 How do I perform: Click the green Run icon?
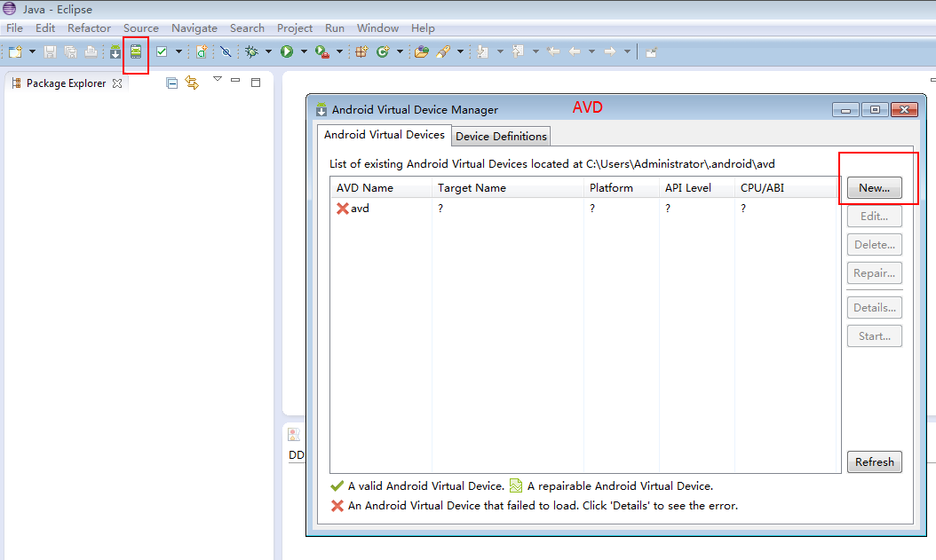(x=287, y=51)
